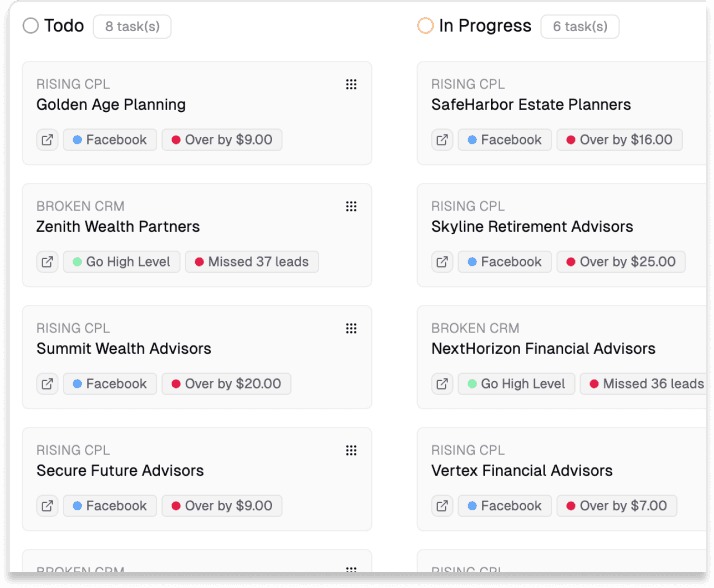Image resolution: width=714 pixels, height=588 pixels.
Task: Grab the grid handle on Zenith Wealth Partners
Action: (x=351, y=207)
